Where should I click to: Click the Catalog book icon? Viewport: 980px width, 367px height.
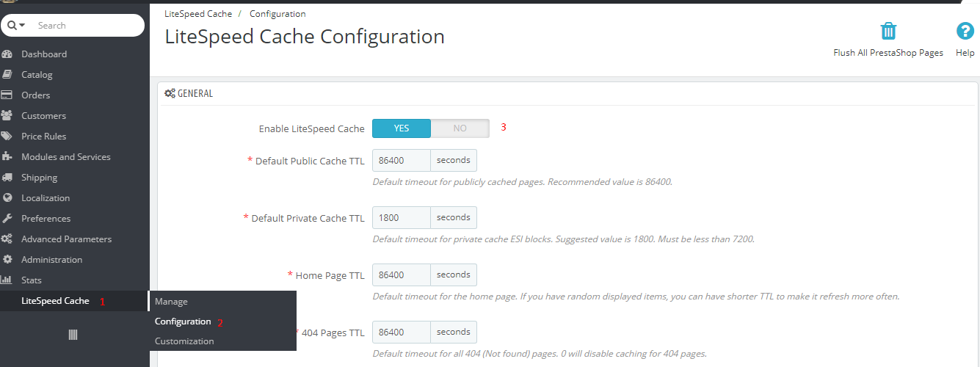7,75
